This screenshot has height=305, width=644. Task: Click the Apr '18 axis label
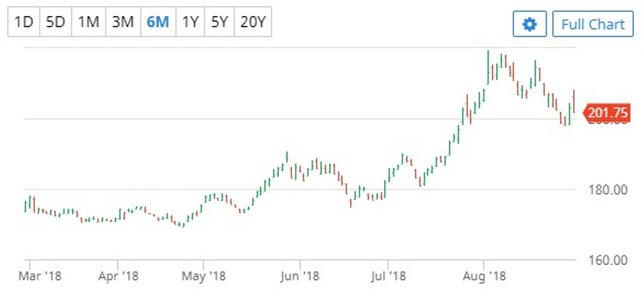coord(118,276)
